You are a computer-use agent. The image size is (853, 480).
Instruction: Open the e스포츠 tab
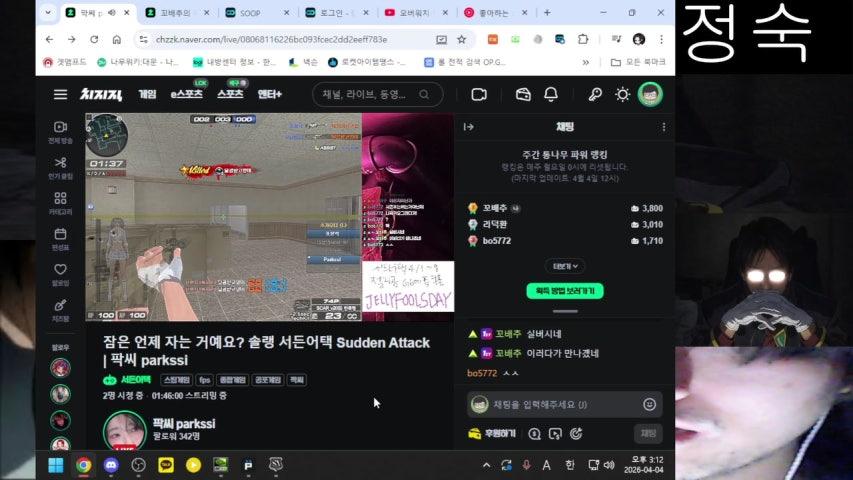187,94
